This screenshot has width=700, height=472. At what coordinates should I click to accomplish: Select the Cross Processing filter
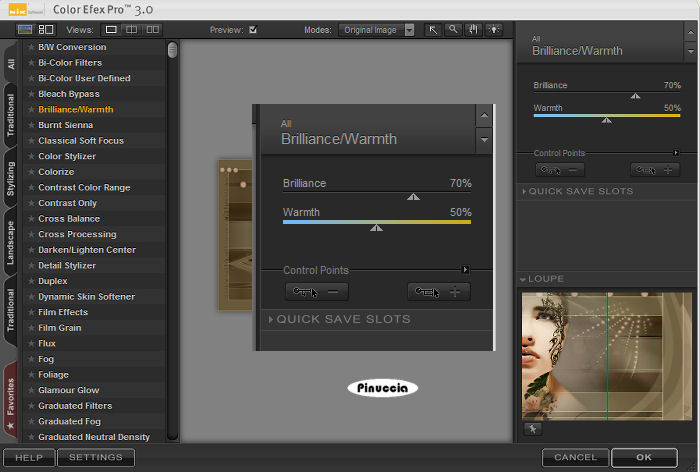click(77, 234)
